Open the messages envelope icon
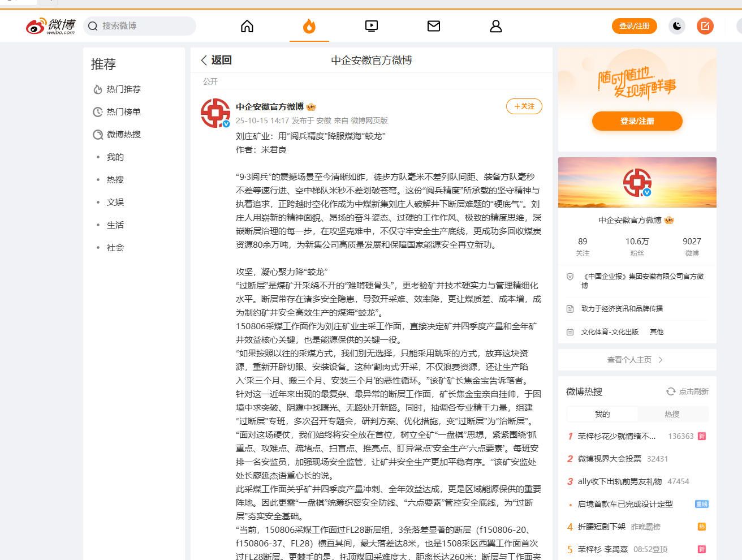The width and height of the screenshot is (742, 560). pos(434,26)
